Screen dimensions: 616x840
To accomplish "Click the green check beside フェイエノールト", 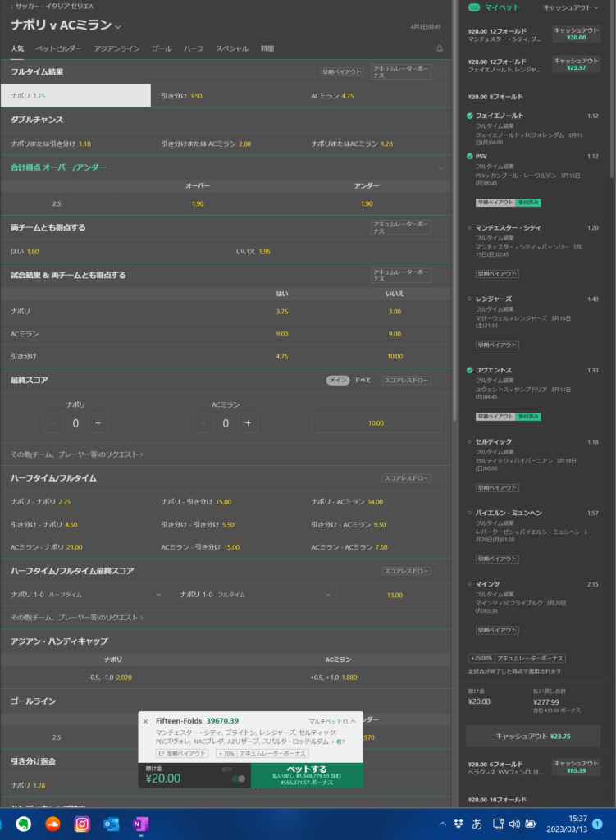I will 470,116.
